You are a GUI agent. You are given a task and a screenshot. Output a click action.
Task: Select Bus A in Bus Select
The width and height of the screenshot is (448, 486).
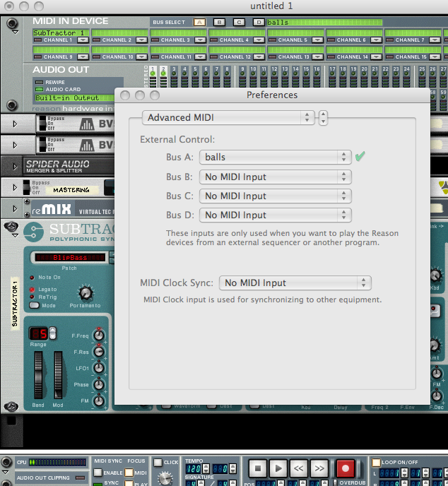tap(199, 23)
